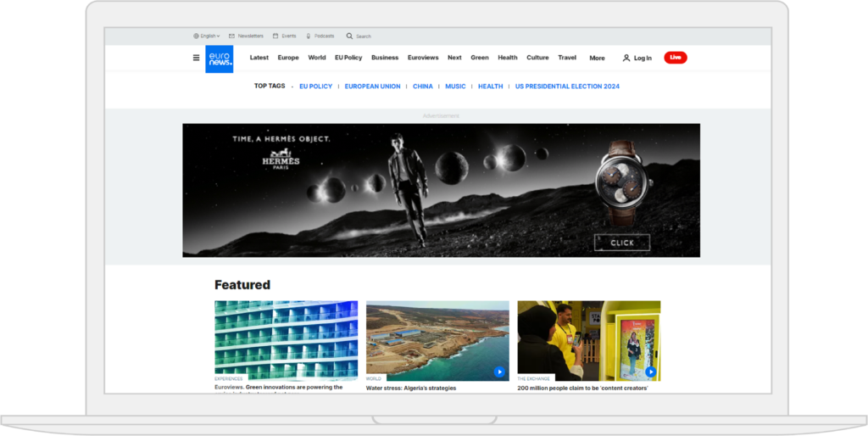This screenshot has height=436, width=868.
Task: Play the content creators video
Action: pyautogui.click(x=650, y=372)
